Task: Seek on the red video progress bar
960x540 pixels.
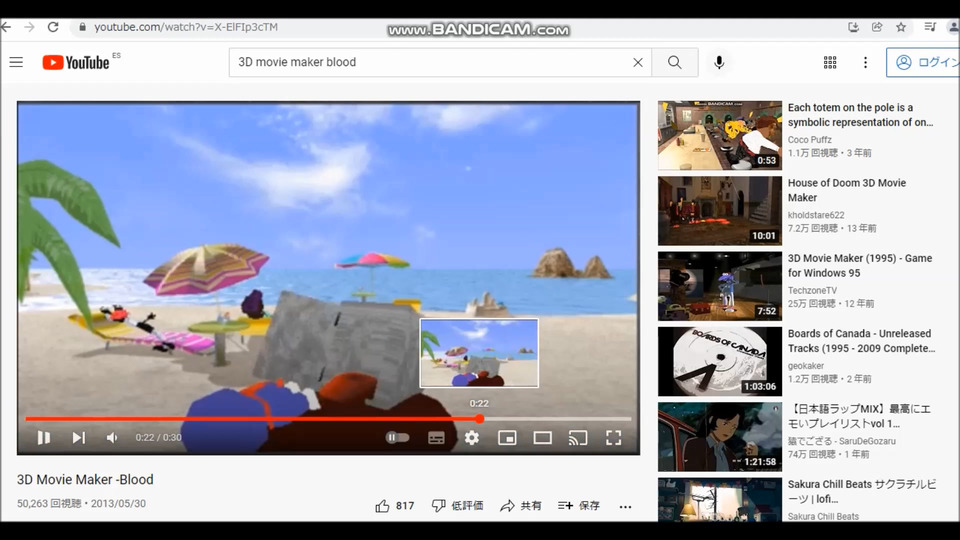Action: click(x=328, y=419)
